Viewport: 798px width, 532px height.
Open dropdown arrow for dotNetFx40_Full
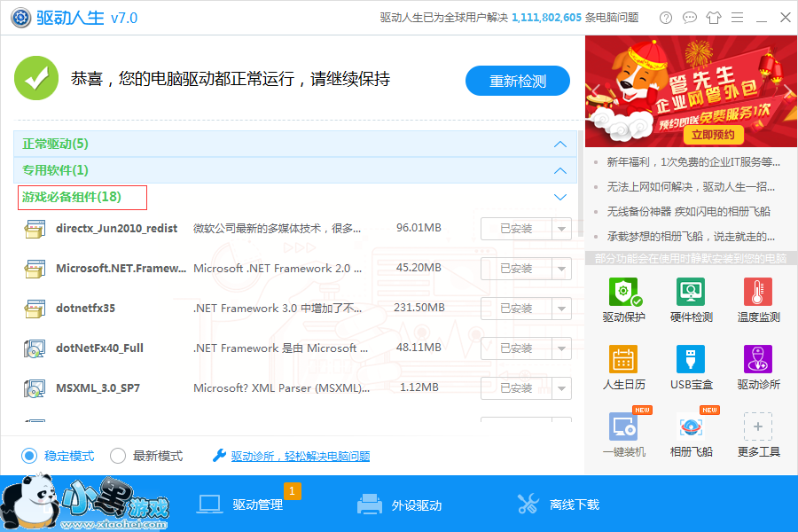point(561,348)
